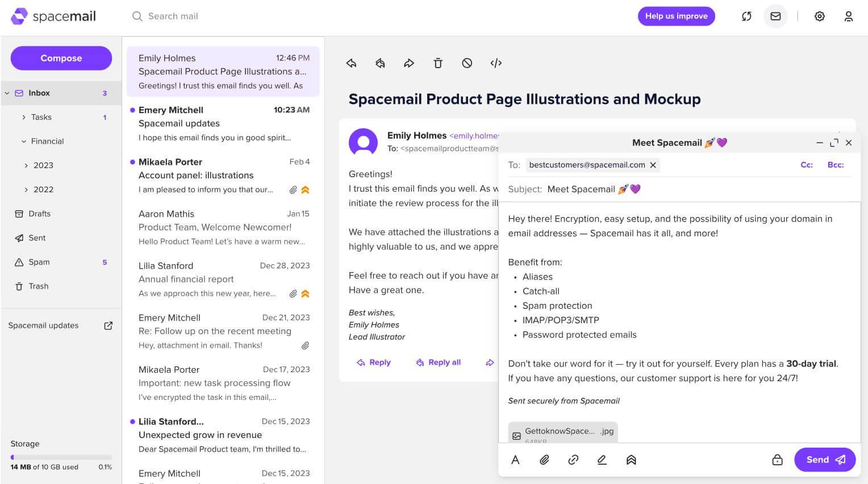Open the Unexpected grow in revenue email
This screenshot has width=868, height=484.
[223, 435]
